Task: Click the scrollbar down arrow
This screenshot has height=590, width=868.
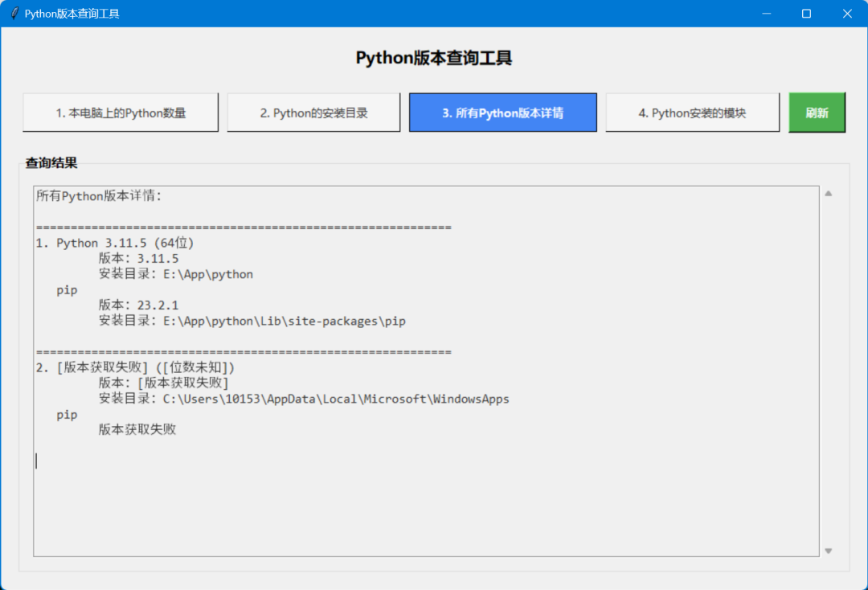Action: (x=828, y=550)
